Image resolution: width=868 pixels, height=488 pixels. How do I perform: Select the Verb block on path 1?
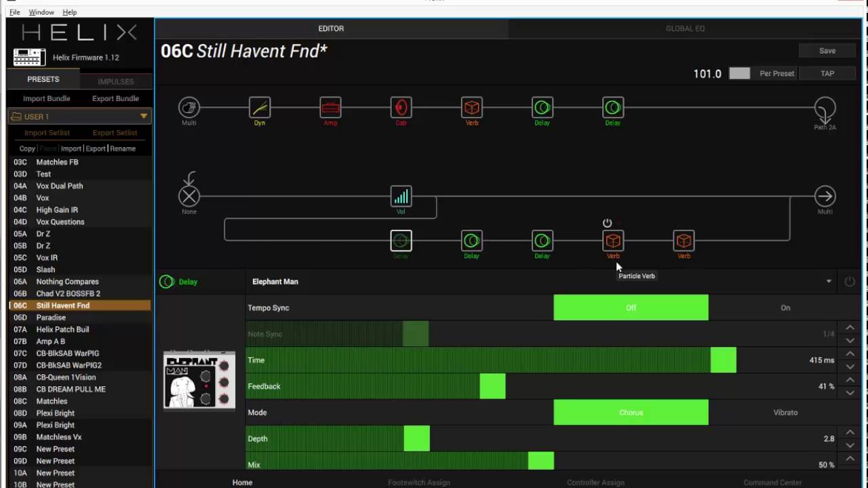point(471,107)
